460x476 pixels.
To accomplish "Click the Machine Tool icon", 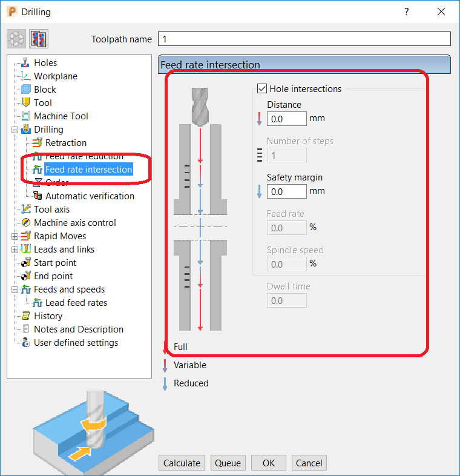I will click(26, 116).
